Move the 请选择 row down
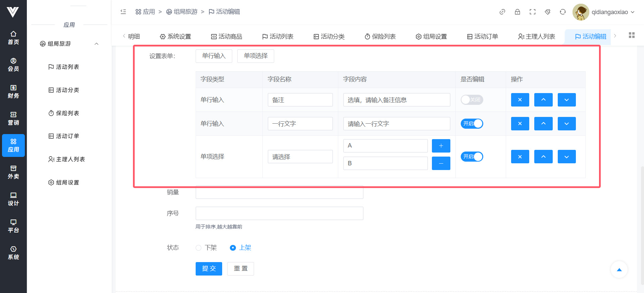 click(566, 157)
